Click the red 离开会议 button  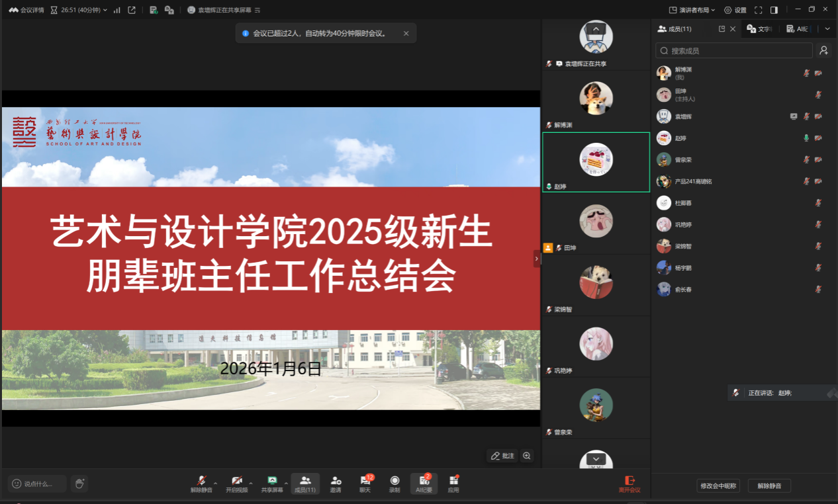pyautogui.click(x=629, y=483)
